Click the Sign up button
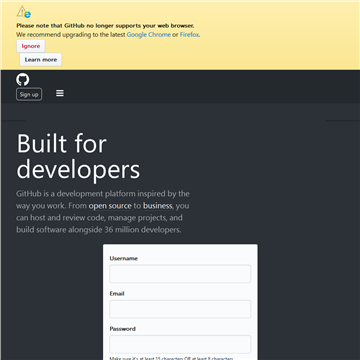This screenshot has height=360, width=360. pyautogui.click(x=29, y=94)
